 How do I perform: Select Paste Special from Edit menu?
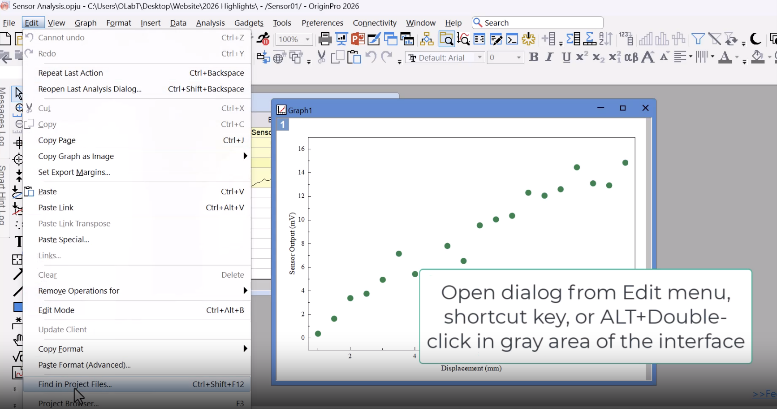63,239
